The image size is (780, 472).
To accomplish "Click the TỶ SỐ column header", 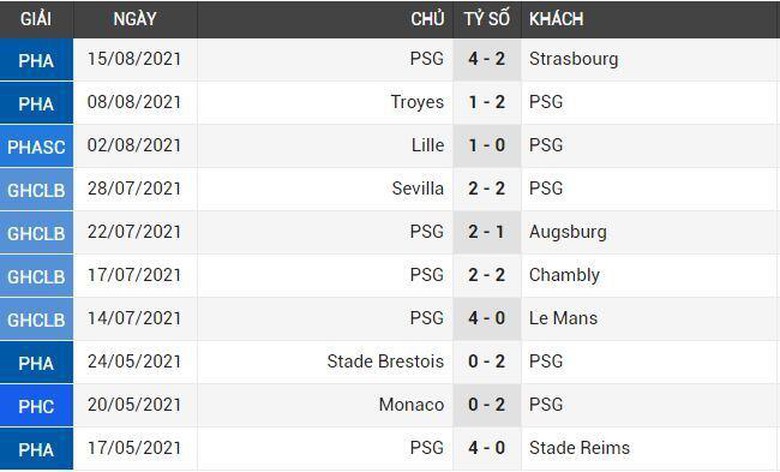I will tap(487, 19).
